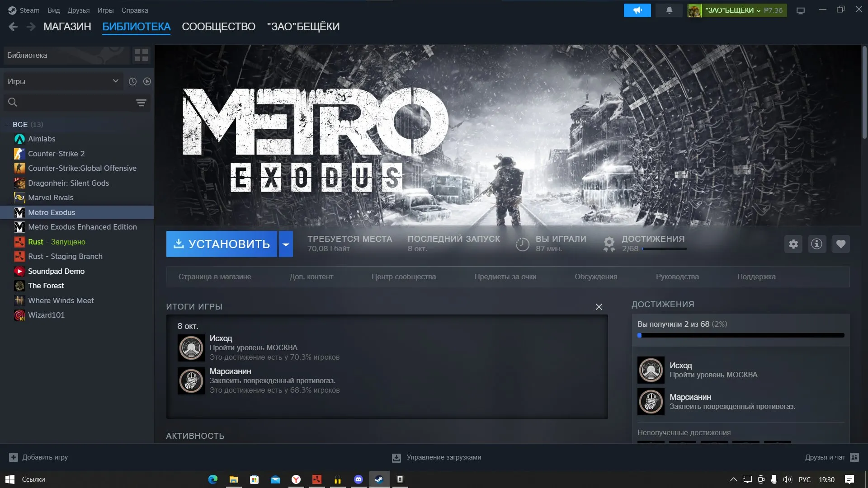
Task: Collapse the ВСЕ games list
Action: tap(7, 124)
